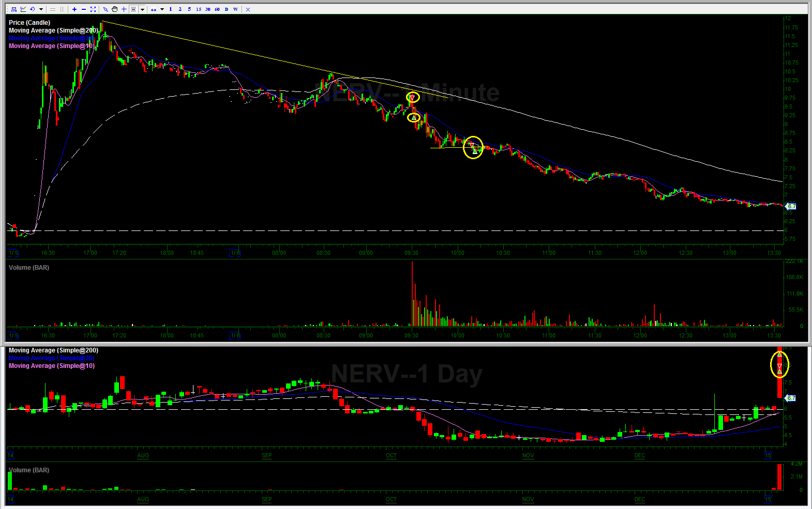Click the X icon at the toolbar's end
The width and height of the screenshot is (812, 509).
[248, 9]
